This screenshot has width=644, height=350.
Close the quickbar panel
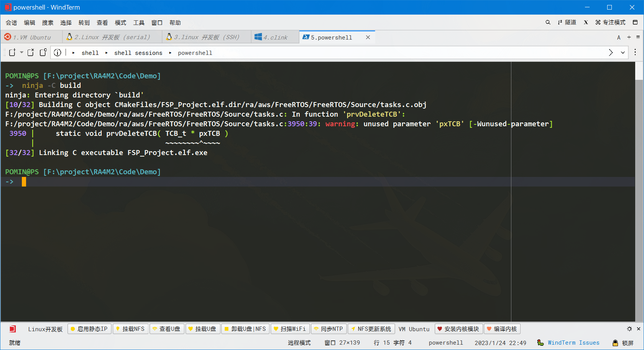point(639,329)
